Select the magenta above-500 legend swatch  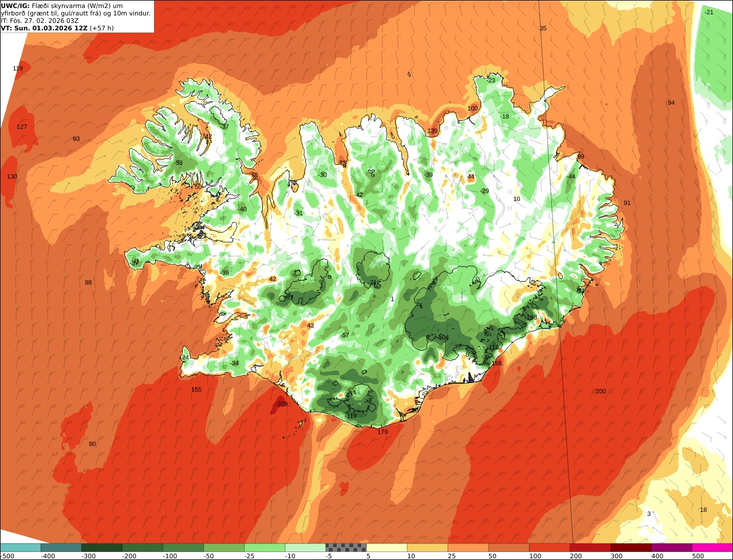tap(712, 547)
